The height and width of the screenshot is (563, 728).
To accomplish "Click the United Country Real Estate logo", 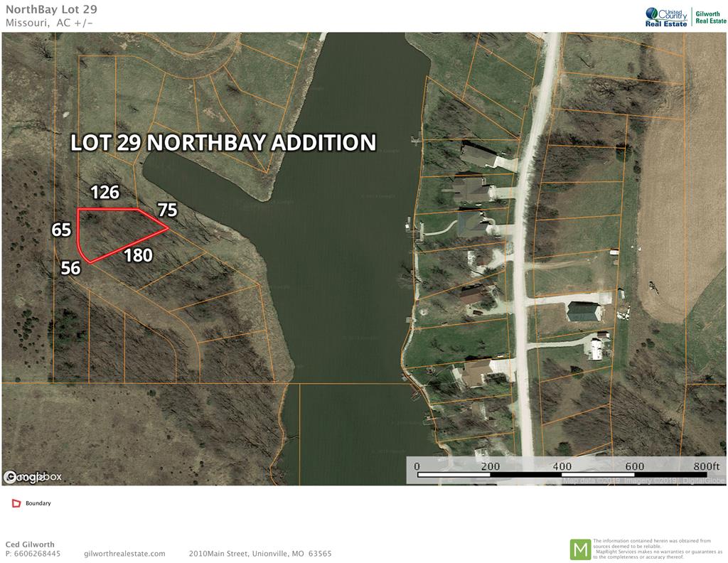I will [665, 17].
